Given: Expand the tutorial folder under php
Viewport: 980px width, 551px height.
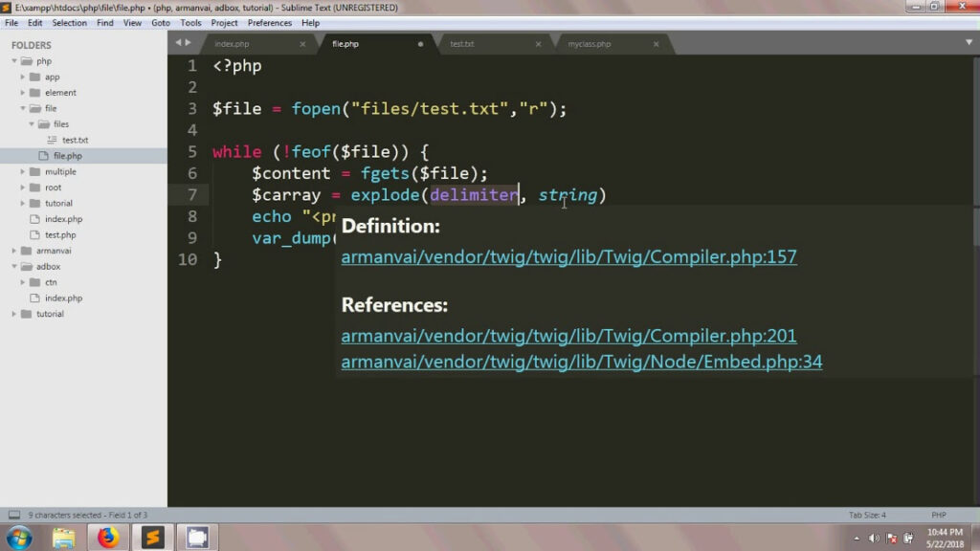Looking at the screenshot, I should click(23, 203).
